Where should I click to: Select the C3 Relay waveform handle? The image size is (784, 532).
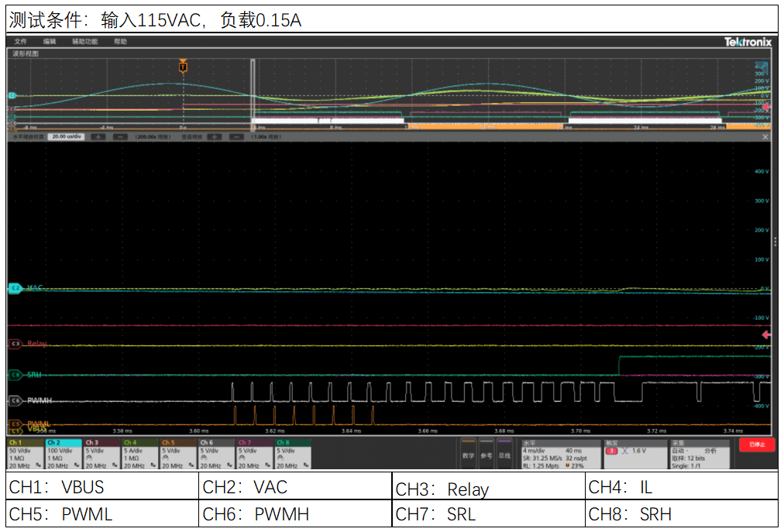[15, 344]
